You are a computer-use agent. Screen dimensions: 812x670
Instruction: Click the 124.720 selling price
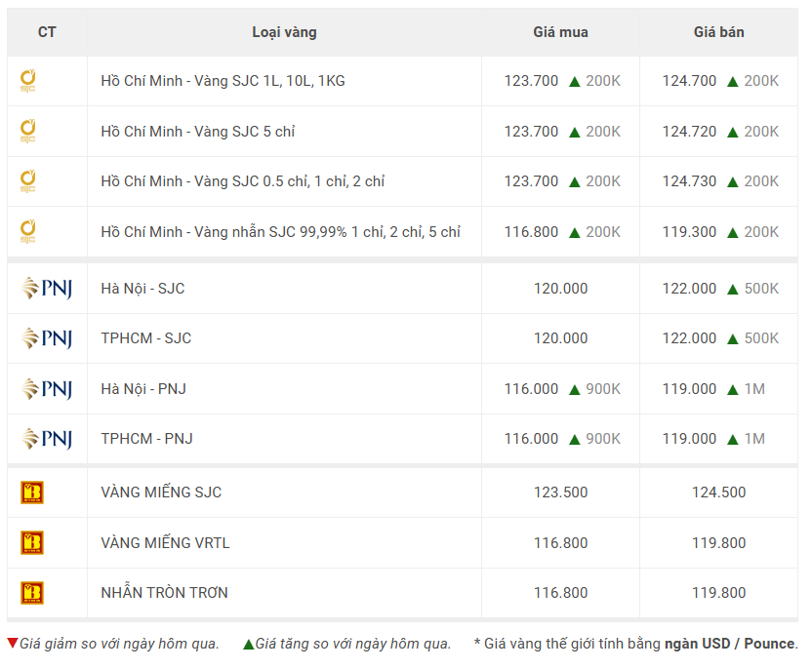click(x=689, y=132)
